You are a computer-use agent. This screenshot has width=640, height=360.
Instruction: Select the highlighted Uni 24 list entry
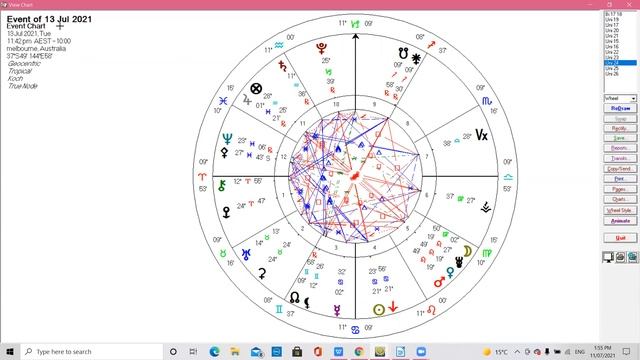[x=620, y=63]
